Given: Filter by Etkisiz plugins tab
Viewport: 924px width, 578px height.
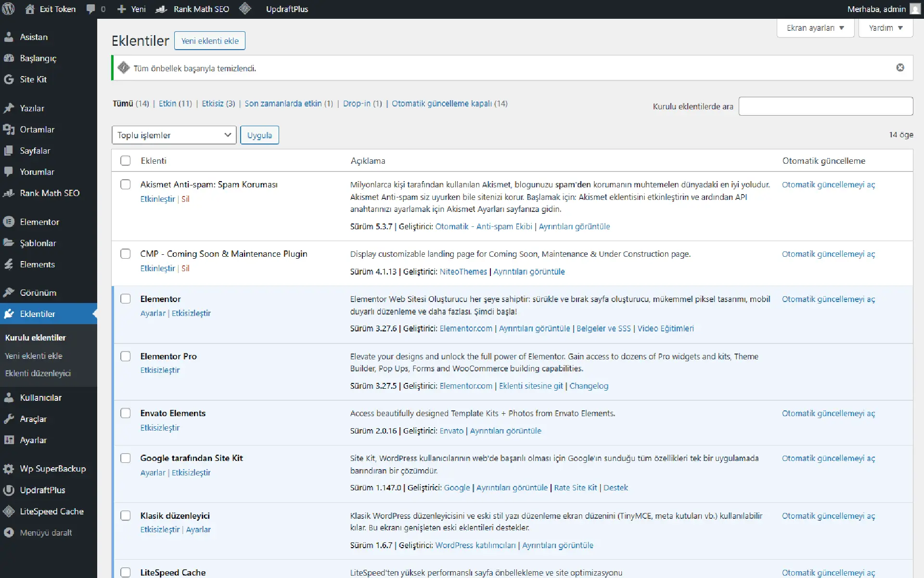Looking at the screenshot, I should 212,104.
